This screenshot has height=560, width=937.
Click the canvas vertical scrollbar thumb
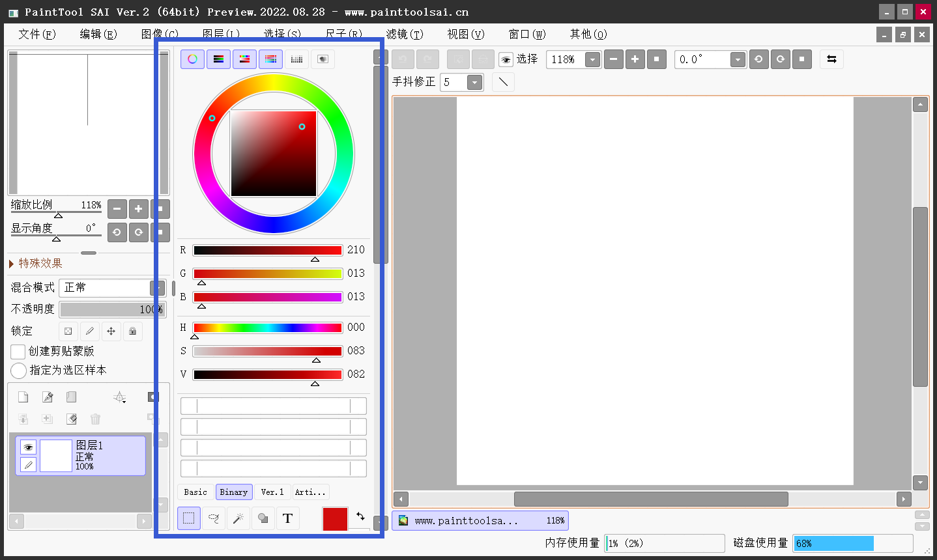click(x=920, y=297)
